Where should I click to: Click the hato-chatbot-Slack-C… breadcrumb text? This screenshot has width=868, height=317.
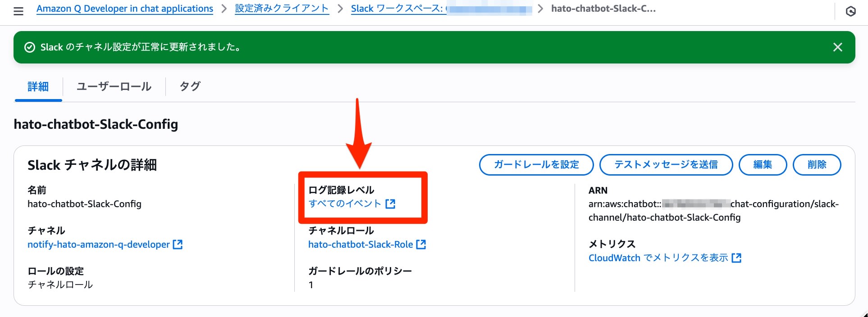tap(603, 9)
